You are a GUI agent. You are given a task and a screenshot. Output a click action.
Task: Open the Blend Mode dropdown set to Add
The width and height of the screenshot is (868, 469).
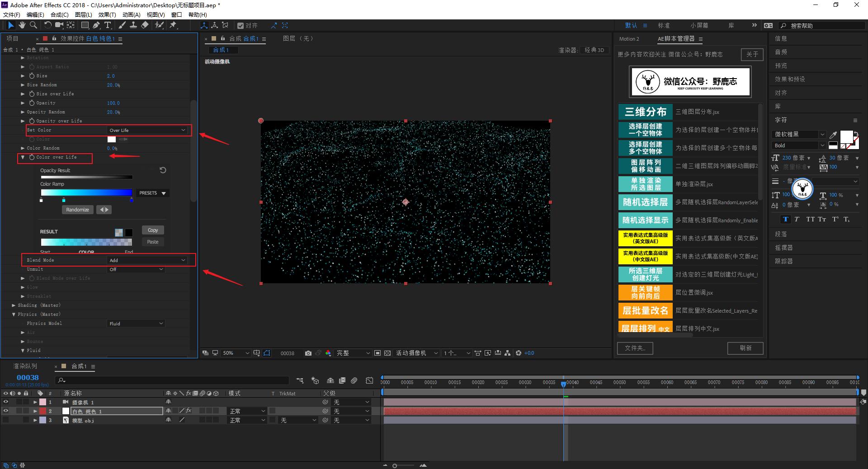(x=147, y=260)
